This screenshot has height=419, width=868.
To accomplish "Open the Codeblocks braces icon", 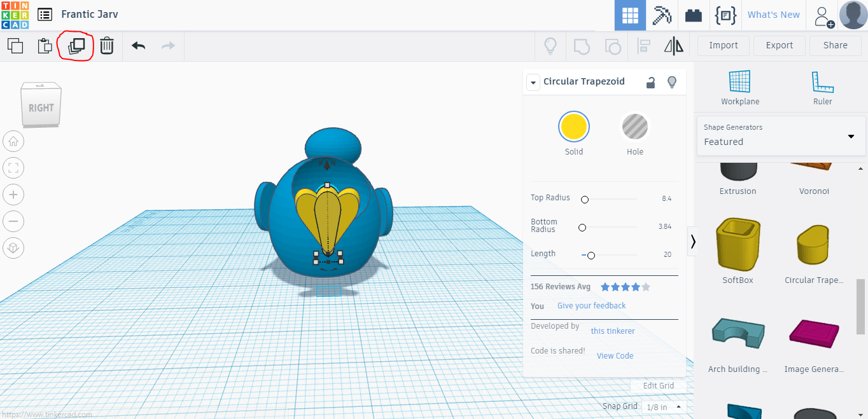I will (725, 15).
